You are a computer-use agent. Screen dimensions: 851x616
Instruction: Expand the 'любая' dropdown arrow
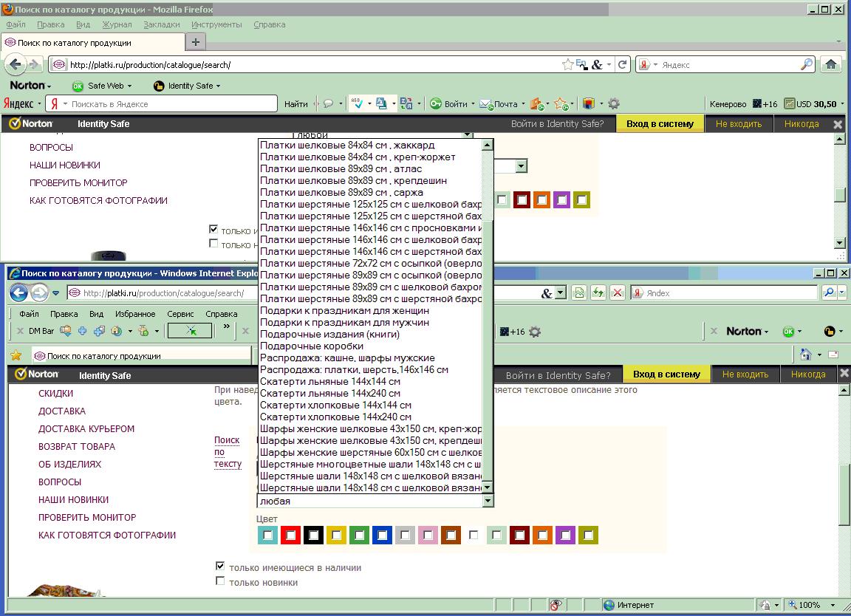487,501
